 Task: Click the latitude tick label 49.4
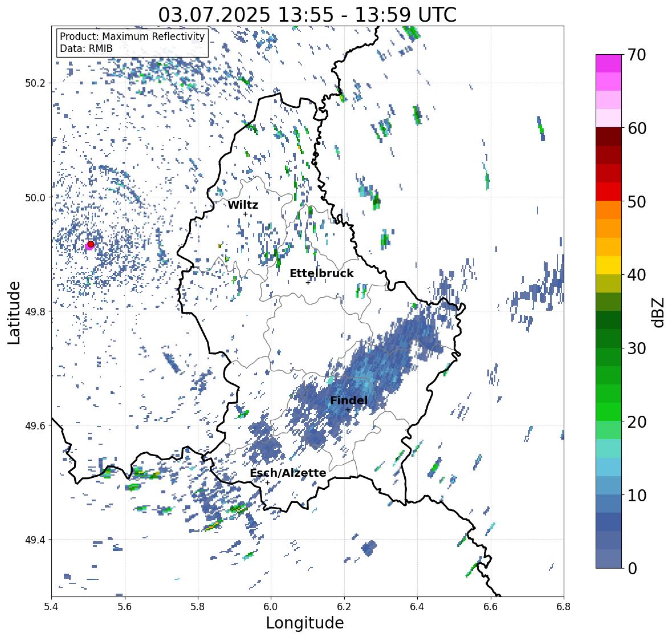(x=34, y=539)
